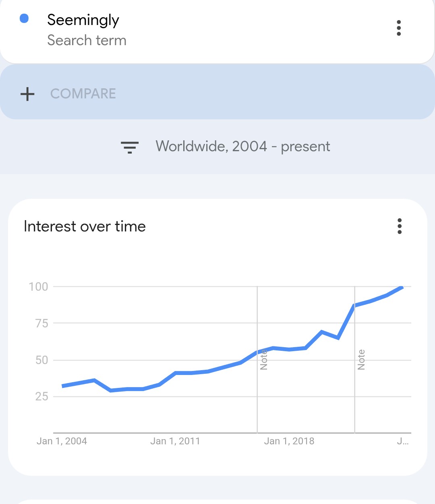Open the Worldwide, 2004 - present filters

(242, 146)
